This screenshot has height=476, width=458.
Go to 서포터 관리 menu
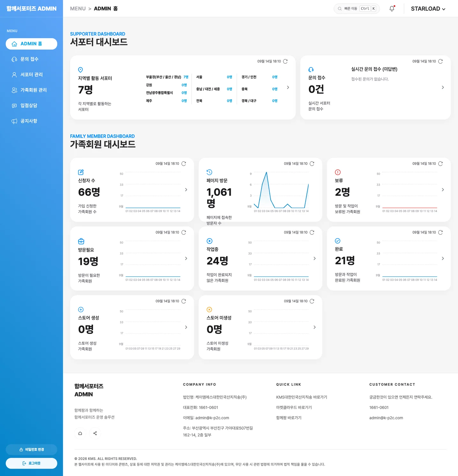coord(32,74)
